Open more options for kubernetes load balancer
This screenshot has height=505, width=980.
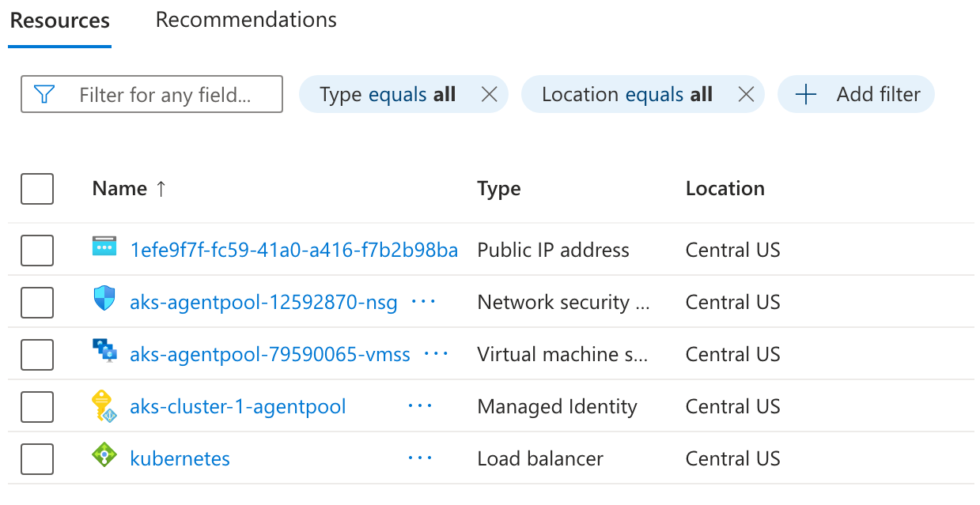click(420, 458)
